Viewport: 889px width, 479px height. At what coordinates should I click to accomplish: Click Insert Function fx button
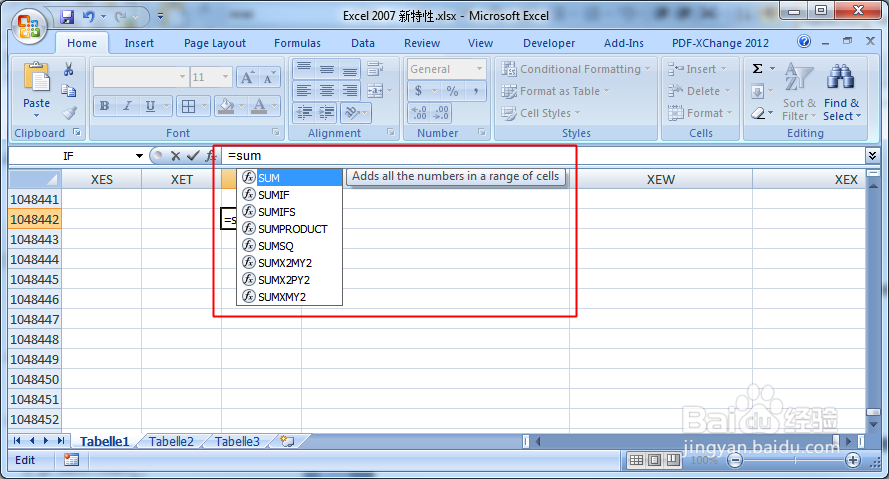point(210,156)
